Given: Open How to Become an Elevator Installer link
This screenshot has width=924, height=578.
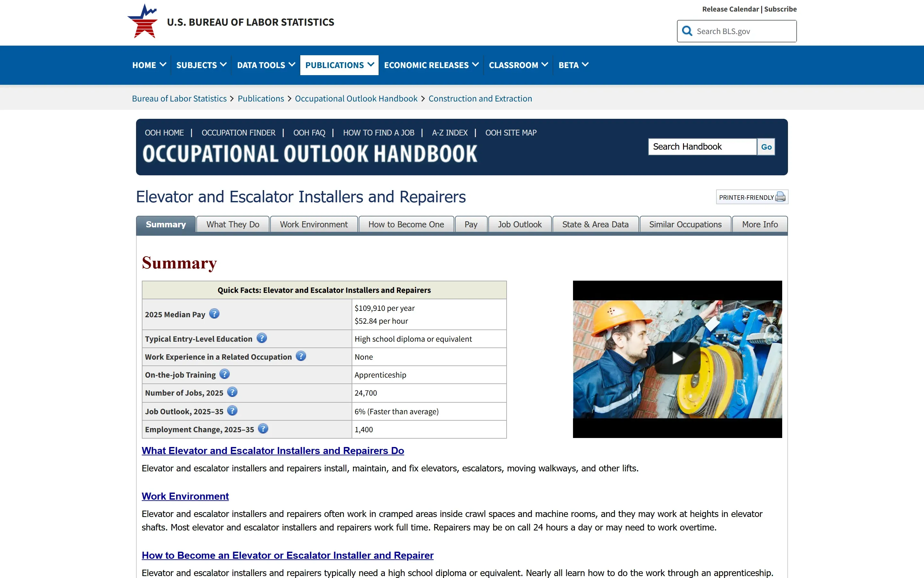Looking at the screenshot, I should (287, 555).
